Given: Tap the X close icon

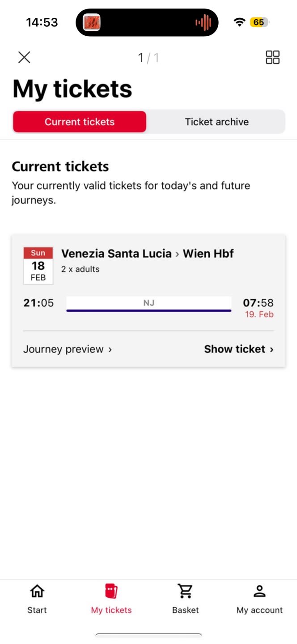Looking at the screenshot, I should (24, 57).
